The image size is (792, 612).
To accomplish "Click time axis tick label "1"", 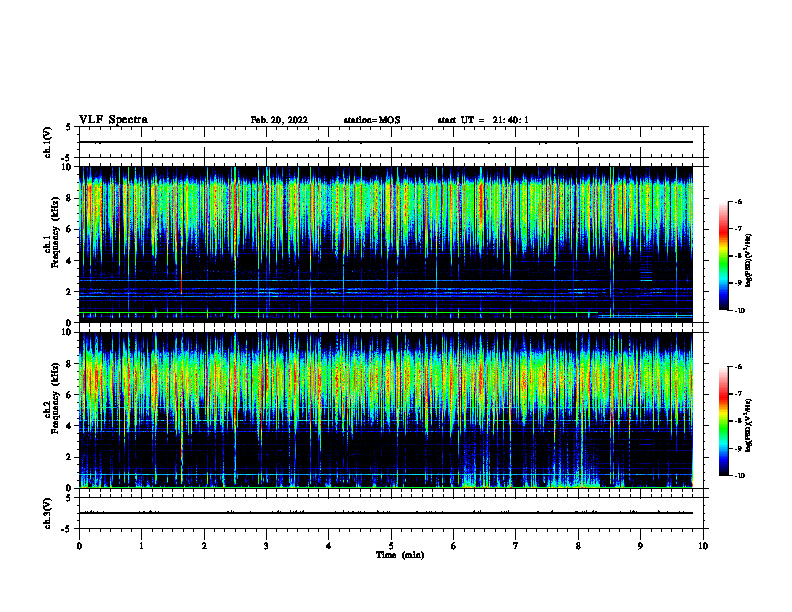I will click(141, 546).
